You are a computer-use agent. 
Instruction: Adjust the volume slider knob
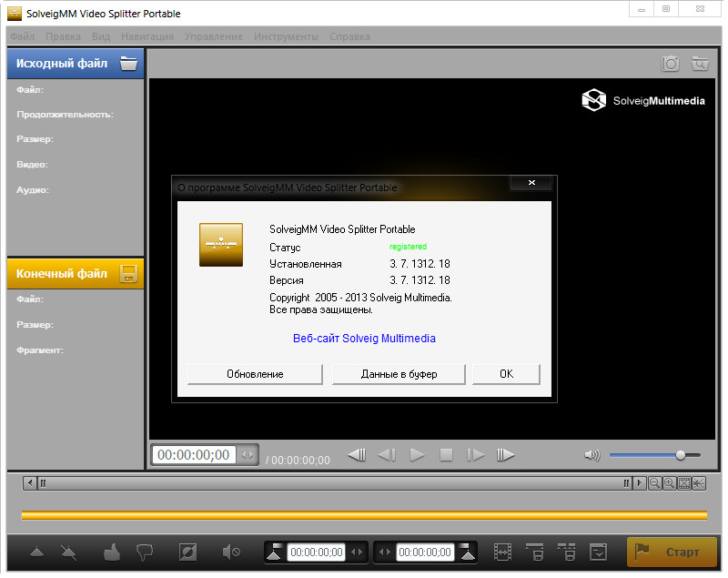[x=681, y=455]
